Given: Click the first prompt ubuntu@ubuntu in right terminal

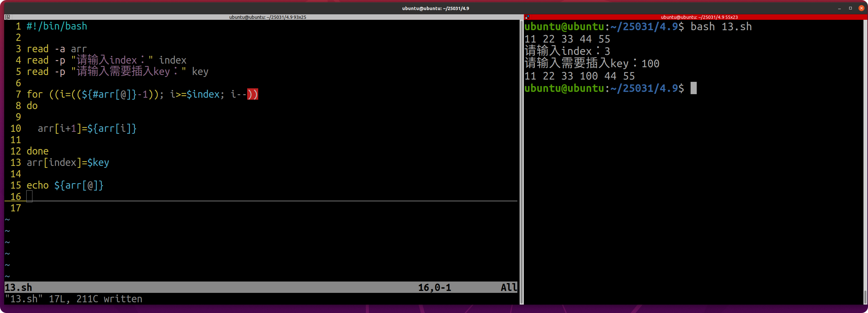Looking at the screenshot, I should pyautogui.click(x=564, y=26).
